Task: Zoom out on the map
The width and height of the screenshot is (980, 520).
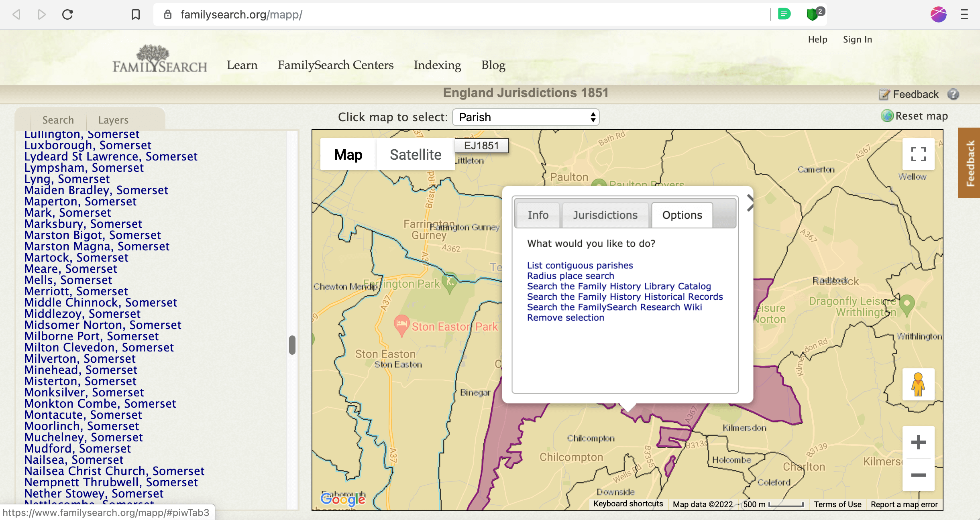Action: [x=918, y=475]
